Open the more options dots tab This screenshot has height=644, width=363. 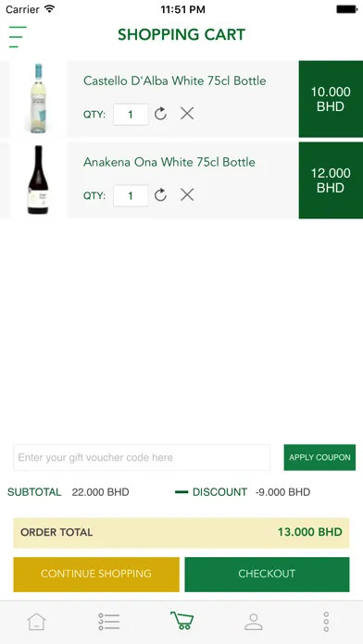click(x=326, y=622)
